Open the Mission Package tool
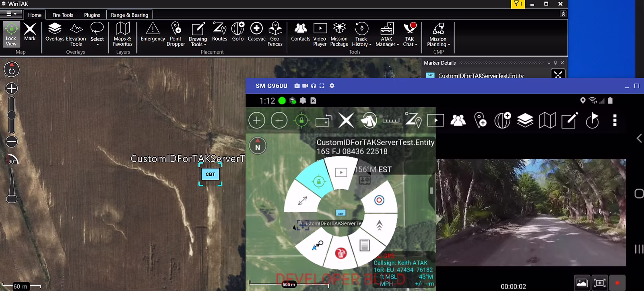This screenshot has width=644, height=291. tap(339, 34)
